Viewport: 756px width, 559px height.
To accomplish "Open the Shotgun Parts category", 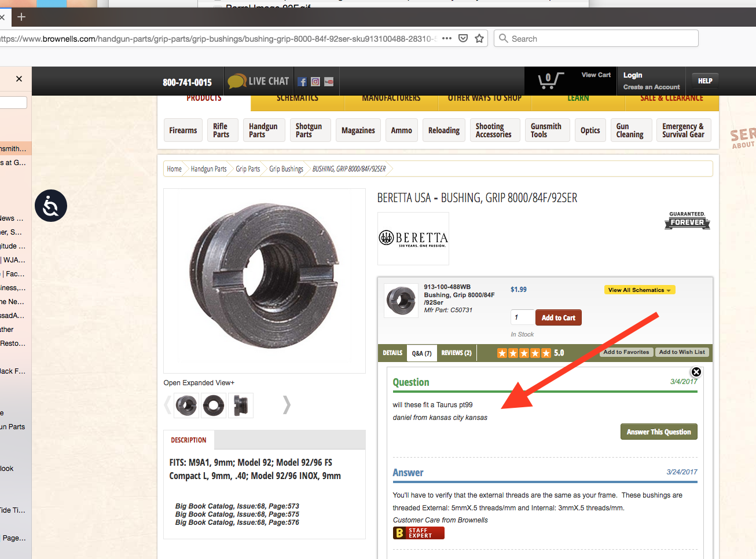I will tap(309, 130).
